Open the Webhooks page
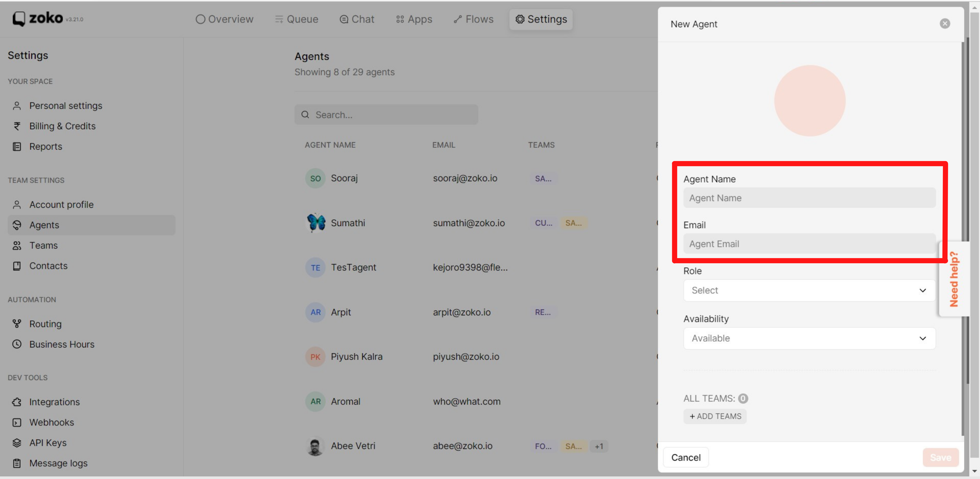Viewport: 980px width, 479px height. tap(51, 422)
